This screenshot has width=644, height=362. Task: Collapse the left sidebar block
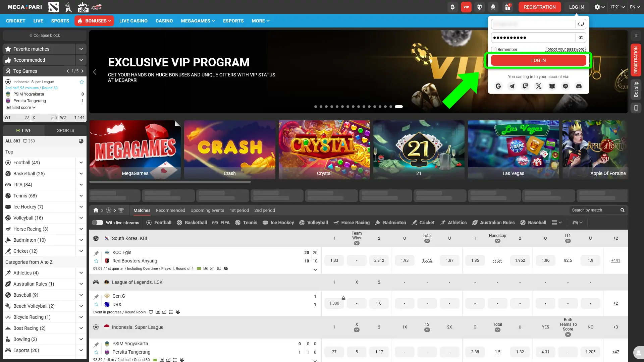(x=45, y=36)
